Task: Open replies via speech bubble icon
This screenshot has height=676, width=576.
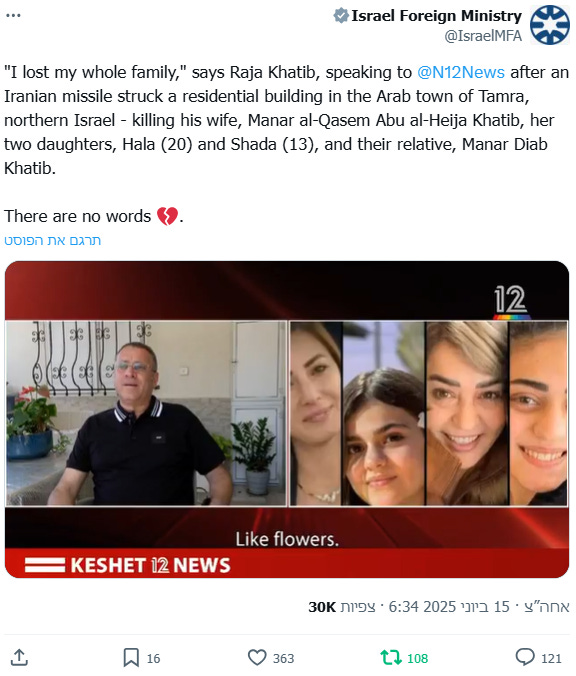Action: [x=525, y=657]
